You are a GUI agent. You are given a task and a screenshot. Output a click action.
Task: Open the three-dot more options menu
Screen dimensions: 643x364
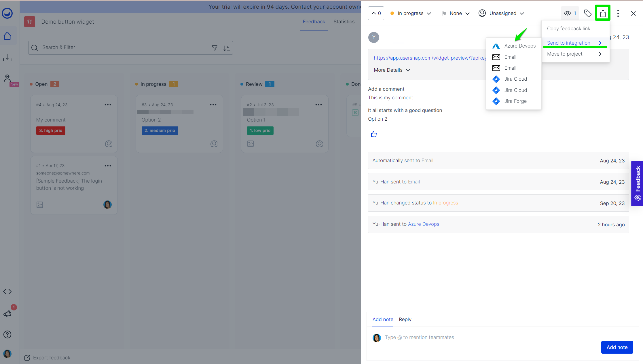click(618, 13)
